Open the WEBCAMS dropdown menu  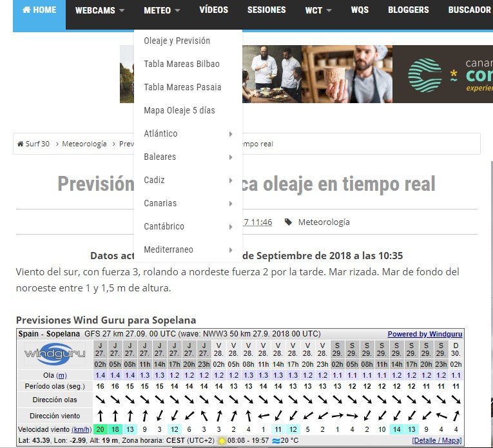tap(99, 10)
